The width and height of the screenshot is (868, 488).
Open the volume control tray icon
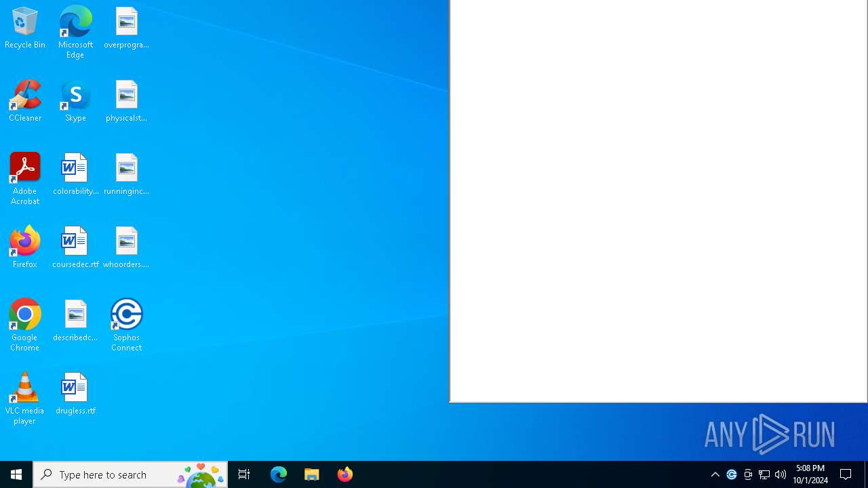pos(781,474)
